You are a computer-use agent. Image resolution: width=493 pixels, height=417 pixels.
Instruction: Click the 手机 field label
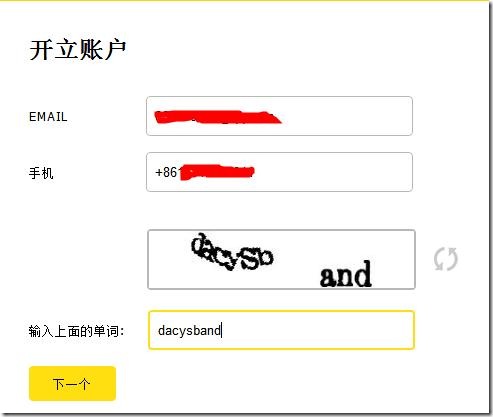click(41, 173)
